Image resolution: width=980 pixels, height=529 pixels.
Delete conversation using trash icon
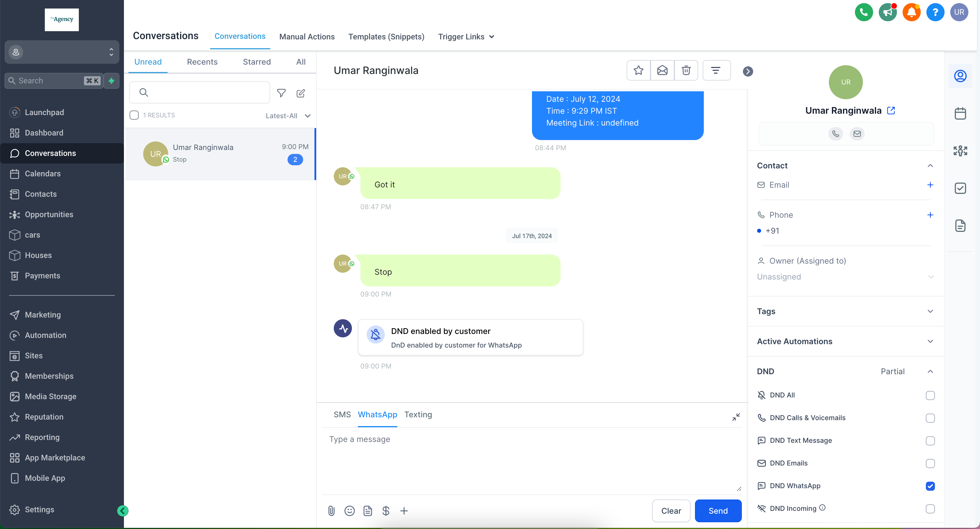coord(686,70)
